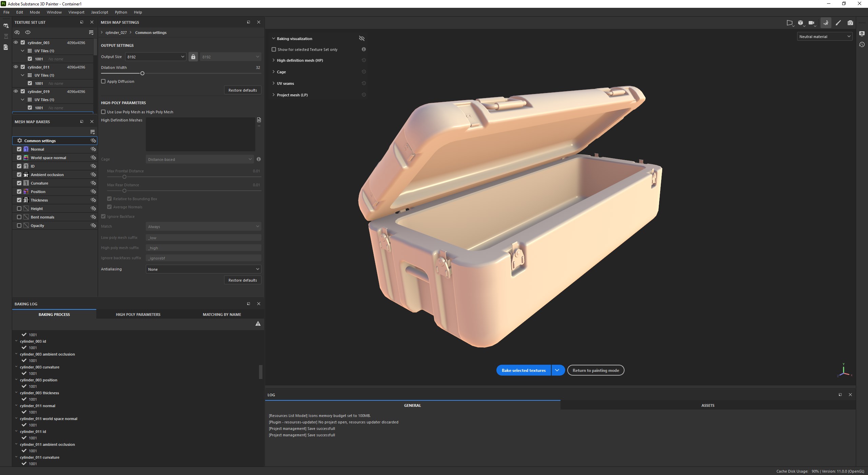Image resolution: width=868 pixels, height=475 pixels.
Task: Switch to Matching By Name tab
Action: [x=222, y=315]
